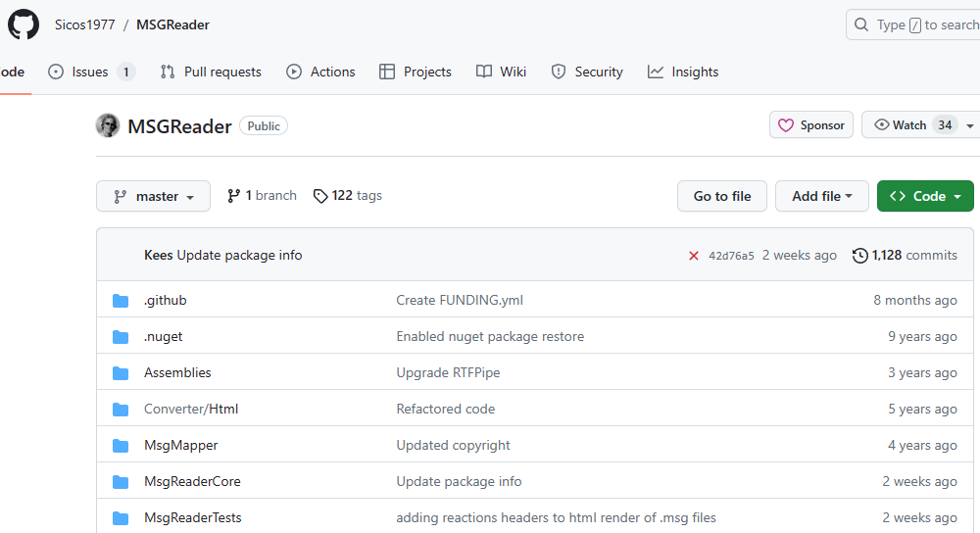Open the 1,128 commits history link
Screen dimensions: 980x533
tap(905, 255)
